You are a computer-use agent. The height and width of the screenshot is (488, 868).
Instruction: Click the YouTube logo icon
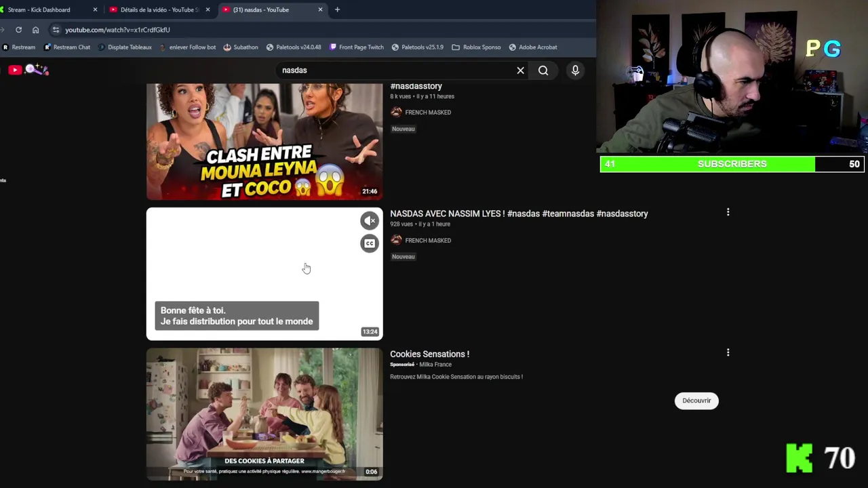(15, 70)
